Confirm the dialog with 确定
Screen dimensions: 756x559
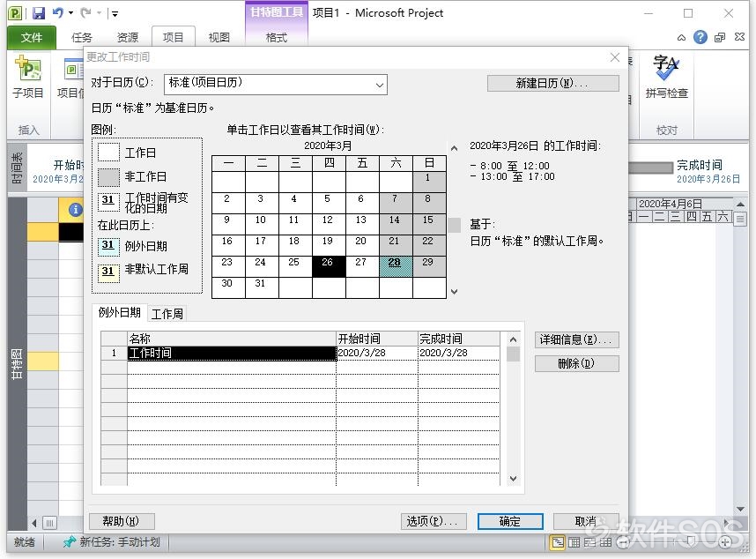point(510,521)
